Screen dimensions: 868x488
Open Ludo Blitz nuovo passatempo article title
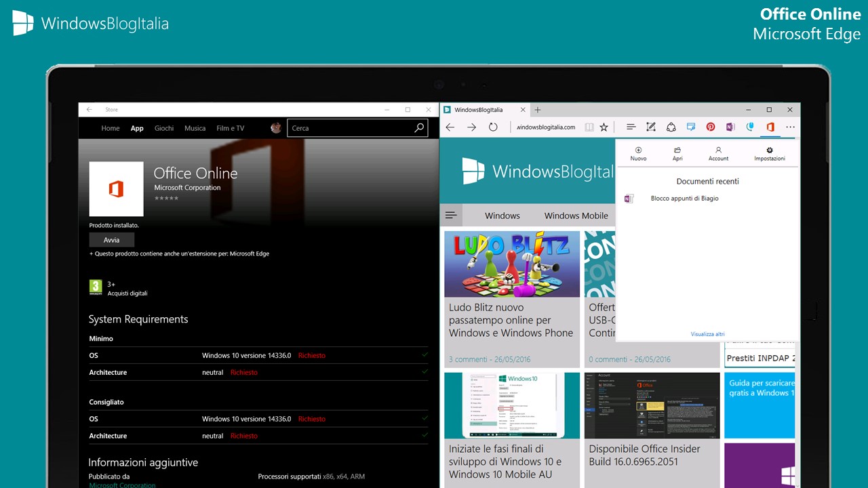pyautogui.click(x=511, y=320)
